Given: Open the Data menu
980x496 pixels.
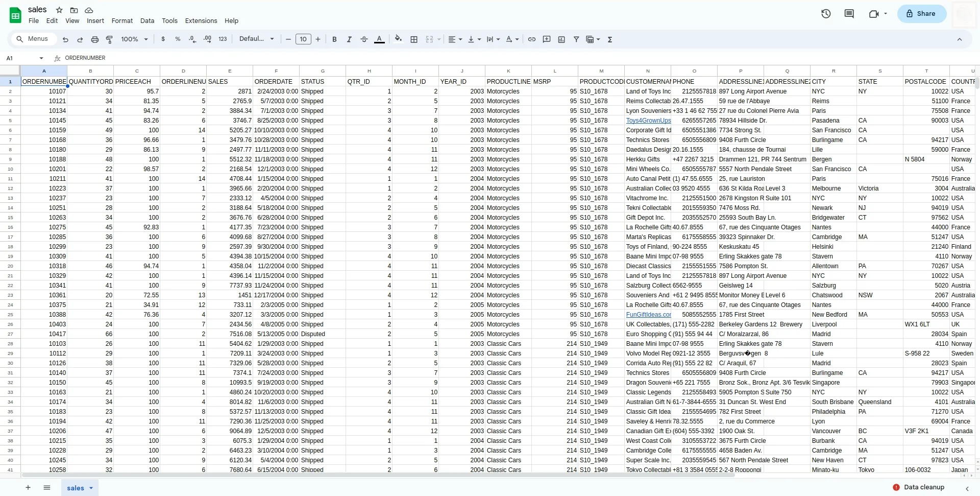Looking at the screenshot, I should (x=148, y=21).
